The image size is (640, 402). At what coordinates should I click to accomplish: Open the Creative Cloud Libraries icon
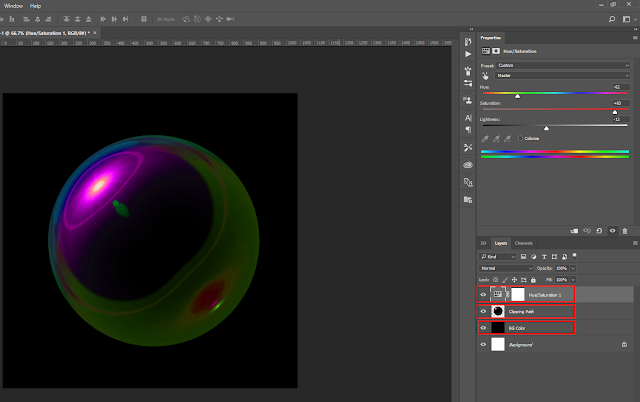(x=468, y=165)
